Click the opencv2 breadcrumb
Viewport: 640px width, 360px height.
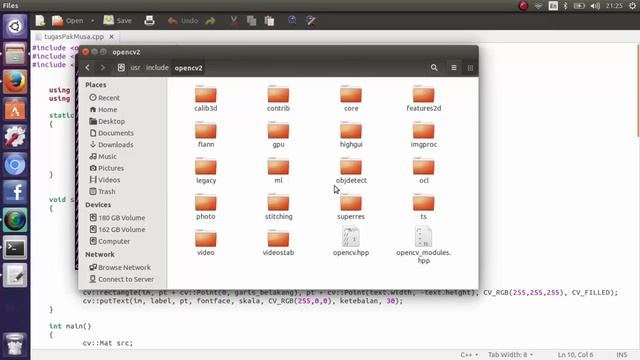point(189,68)
